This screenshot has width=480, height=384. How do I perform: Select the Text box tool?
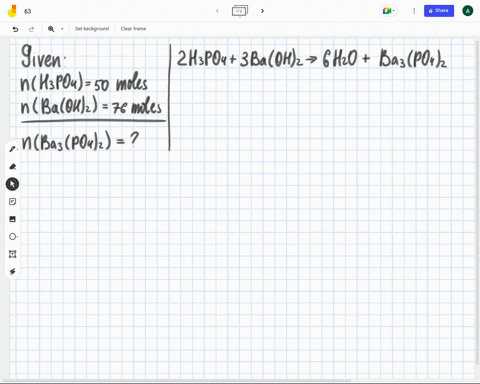point(12,254)
